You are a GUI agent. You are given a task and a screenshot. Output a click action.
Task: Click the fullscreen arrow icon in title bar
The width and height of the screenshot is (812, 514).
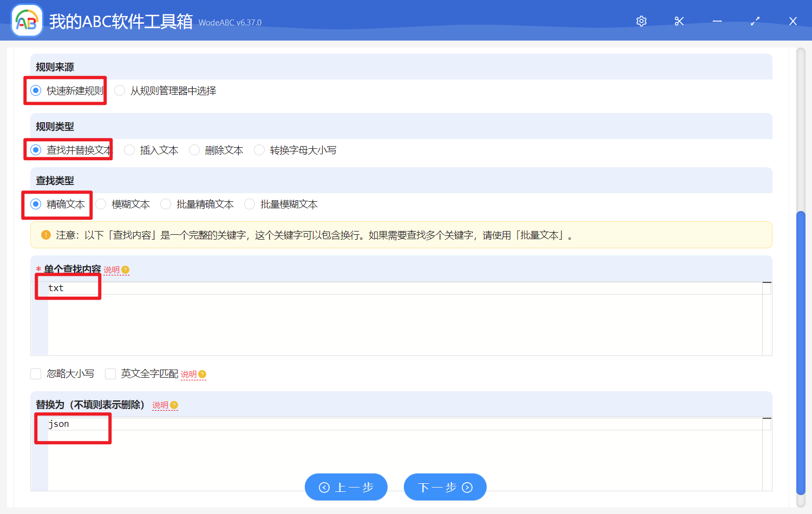click(755, 21)
